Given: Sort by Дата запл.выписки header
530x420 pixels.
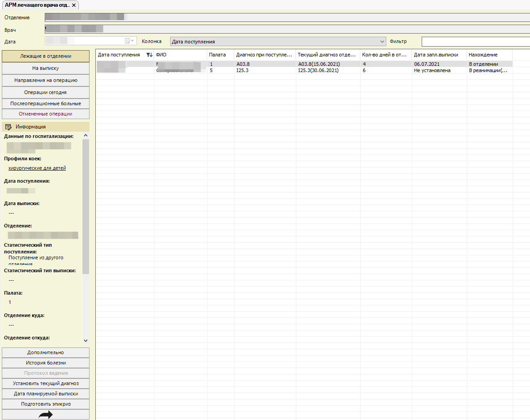Looking at the screenshot, I should [439, 55].
